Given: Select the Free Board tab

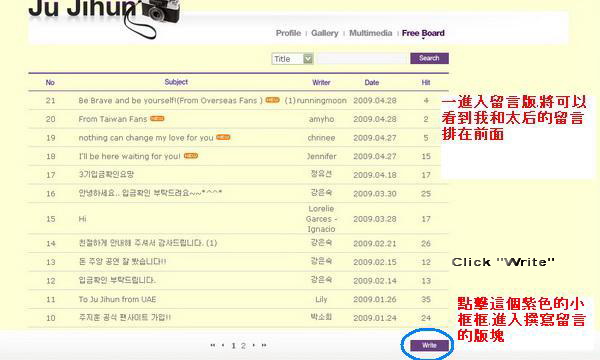Looking at the screenshot, I should (x=423, y=33).
